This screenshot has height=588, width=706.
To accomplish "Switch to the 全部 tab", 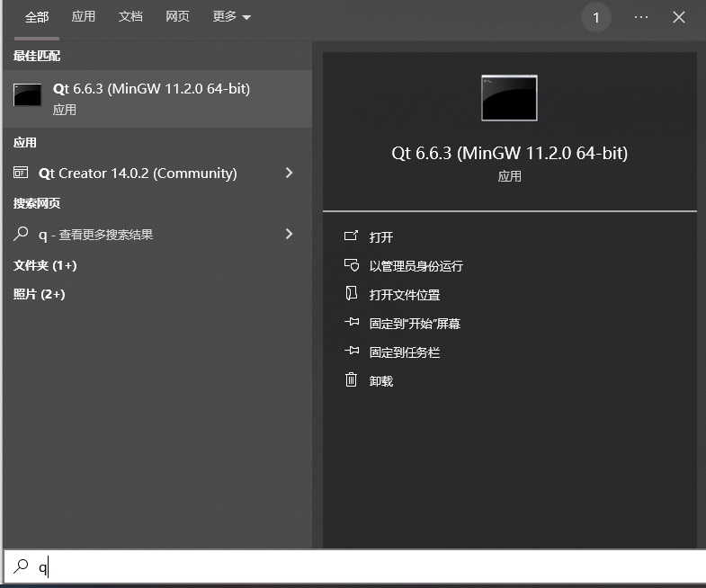I will pos(37,17).
